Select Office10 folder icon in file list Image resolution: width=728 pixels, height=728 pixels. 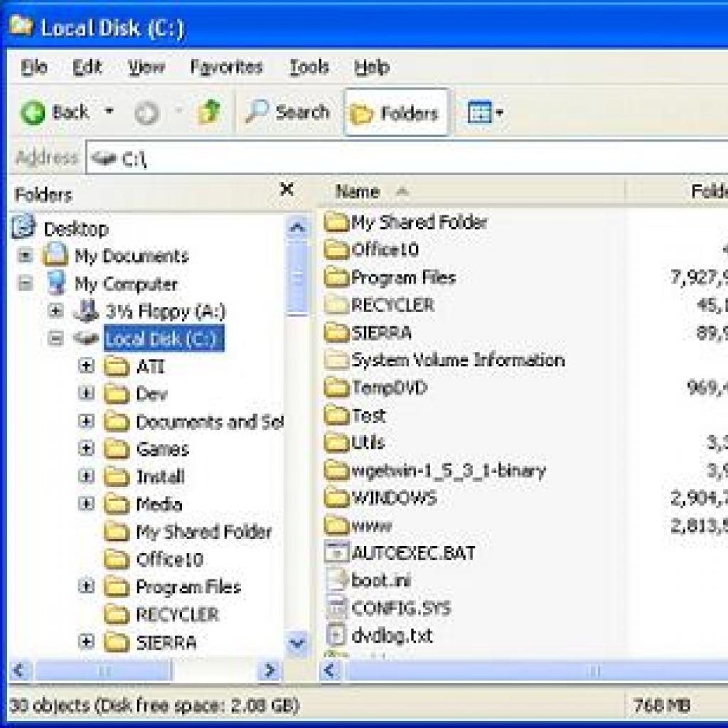336,250
